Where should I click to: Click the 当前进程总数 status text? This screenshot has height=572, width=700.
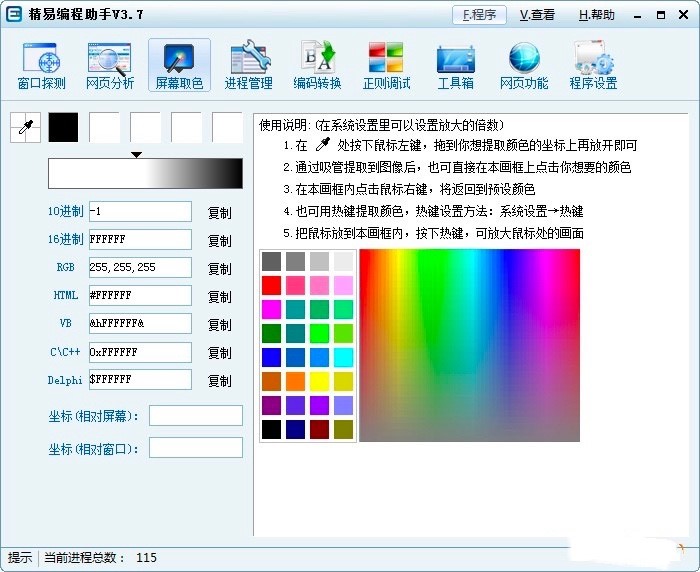pos(100,558)
